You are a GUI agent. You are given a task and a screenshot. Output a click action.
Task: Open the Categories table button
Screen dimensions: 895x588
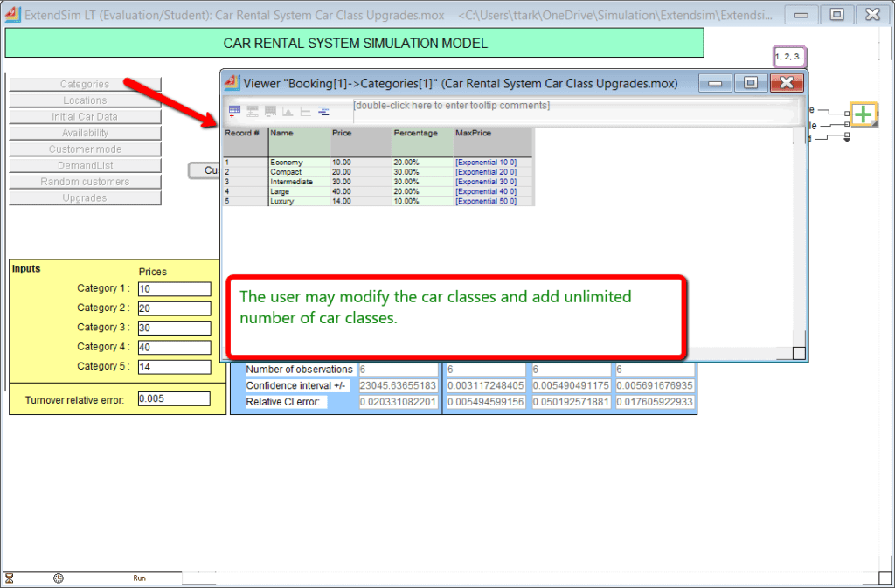pos(85,85)
